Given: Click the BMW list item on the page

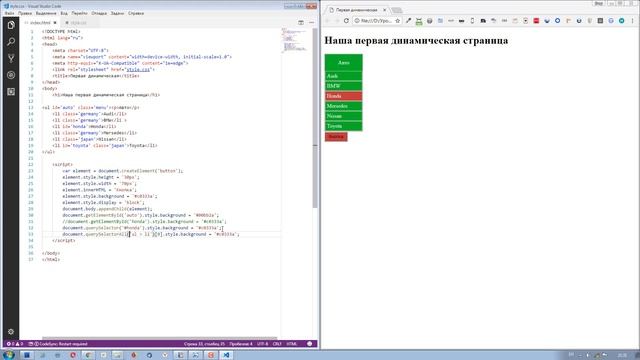Looking at the screenshot, I should [x=343, y=86].
